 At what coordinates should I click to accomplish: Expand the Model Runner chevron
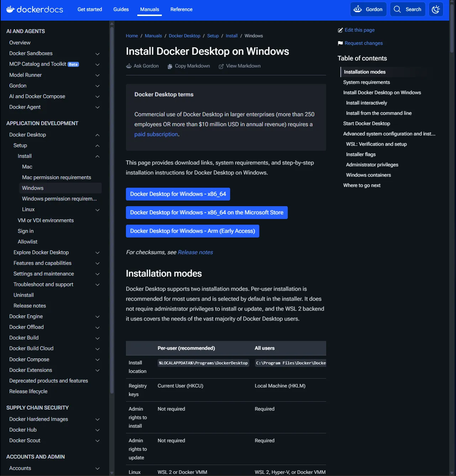point(97,75)
